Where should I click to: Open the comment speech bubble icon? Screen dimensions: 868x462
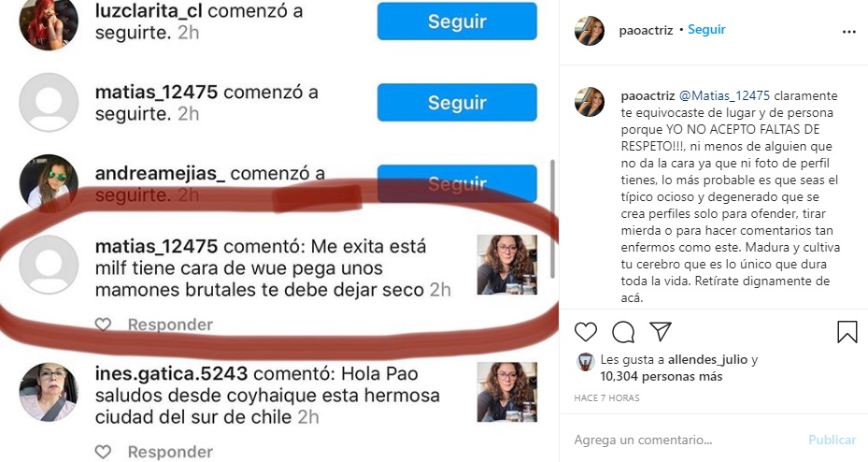coord(623,332)
